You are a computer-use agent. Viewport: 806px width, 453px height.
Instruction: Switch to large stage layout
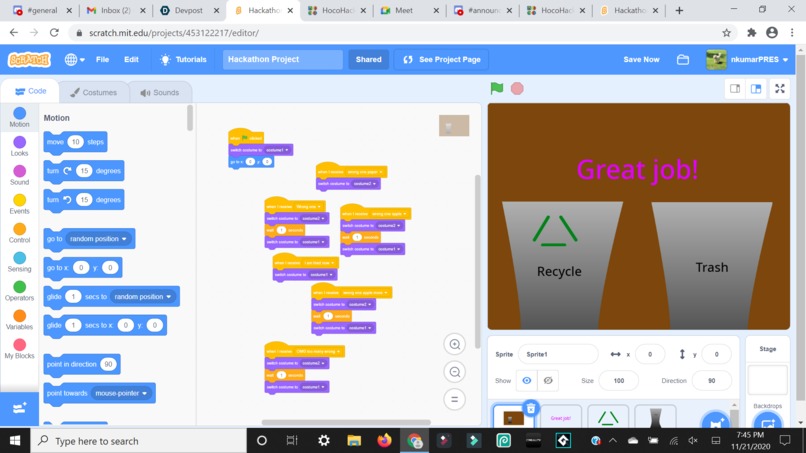(x=756, y=89)
